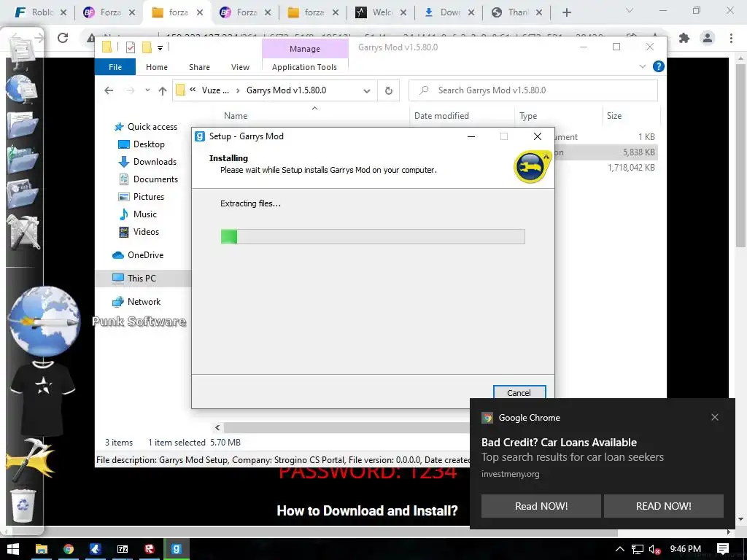Open Chrome profile avatar
Image resolution: width=747 pixels, height=560 pixels.
[708, 38]
